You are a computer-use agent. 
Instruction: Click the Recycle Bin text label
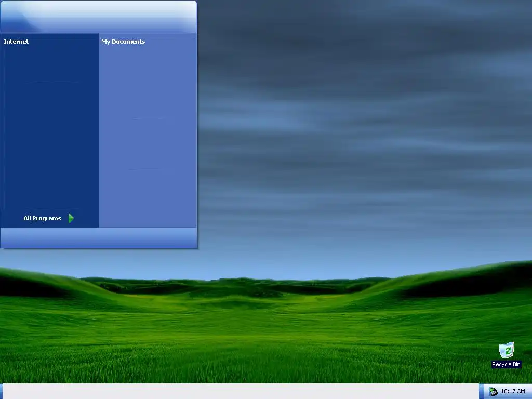pyautogui.click(x=506, y=364)
